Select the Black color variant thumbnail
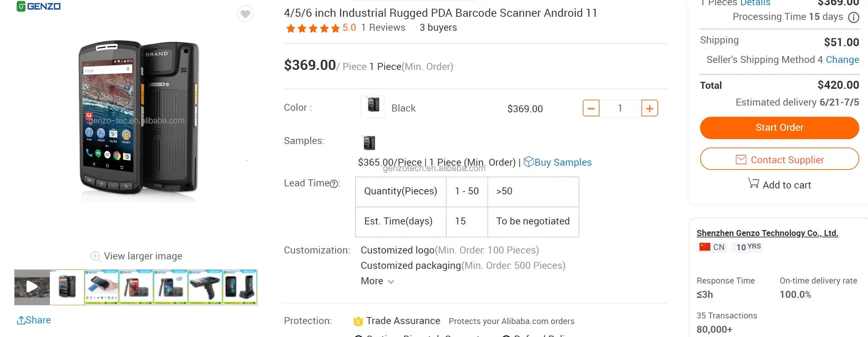The width and height of the screenshot is (868, 337). (372, 107)
